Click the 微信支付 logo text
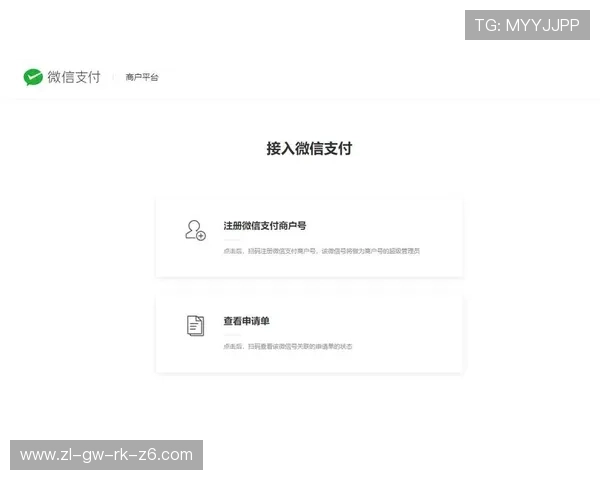This screenshot has width=600, height=480. (74, 77)
